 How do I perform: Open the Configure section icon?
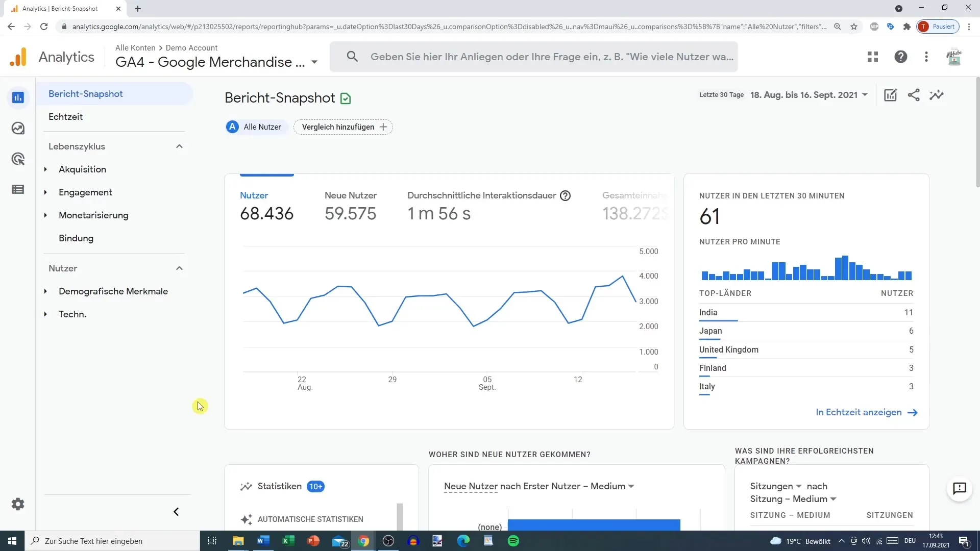[18, 190]
